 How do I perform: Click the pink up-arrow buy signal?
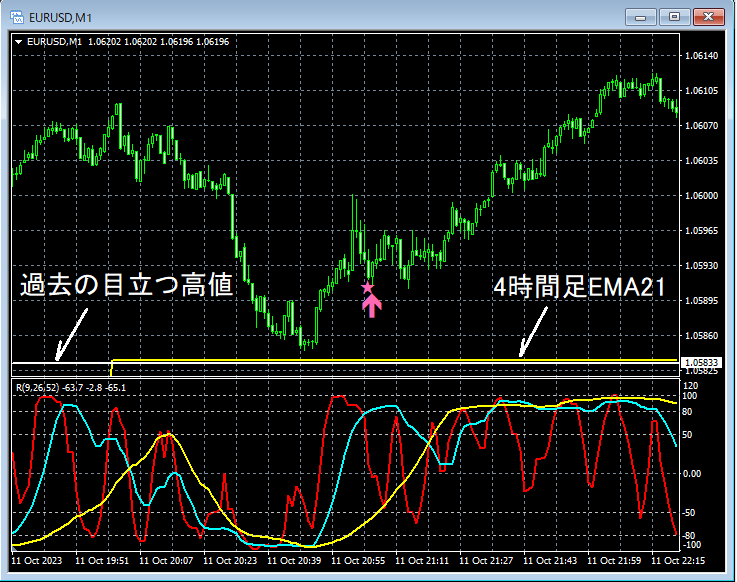[x=372, y=306]
